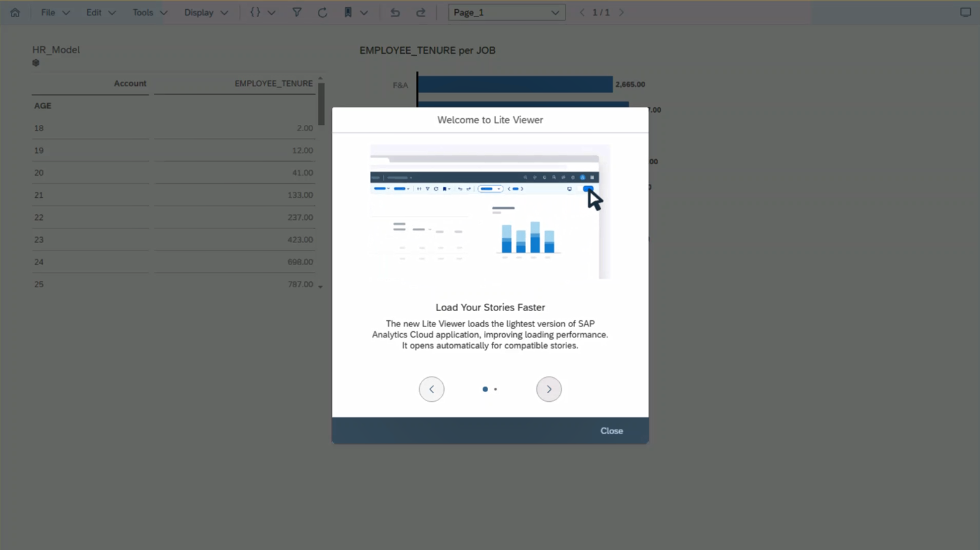Go to the previous story page

coord(582,12)
